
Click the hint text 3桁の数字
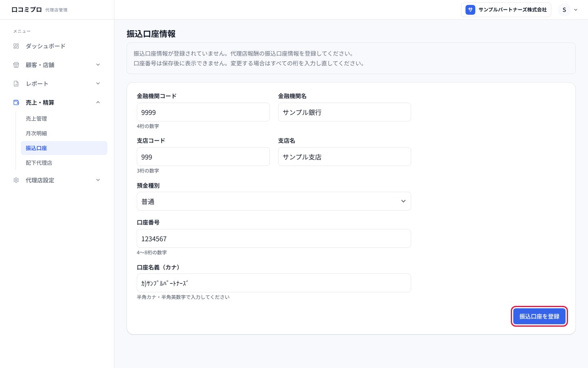(148, 171)
